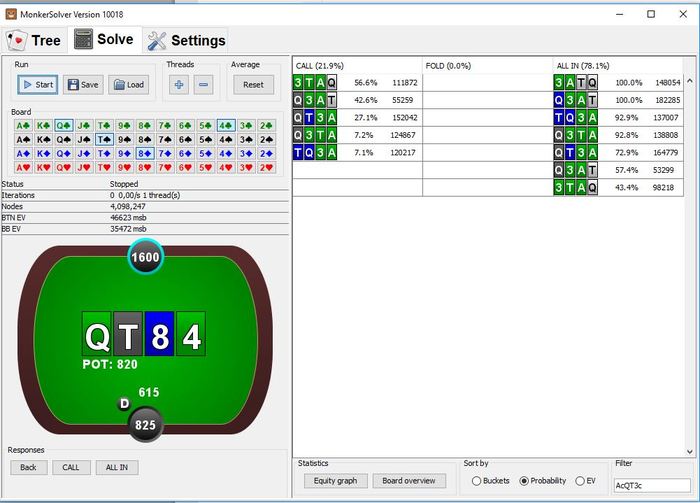Select Three of diamonds board card
The height and width of the screenshot is (503, 700).
pos(246,154)
